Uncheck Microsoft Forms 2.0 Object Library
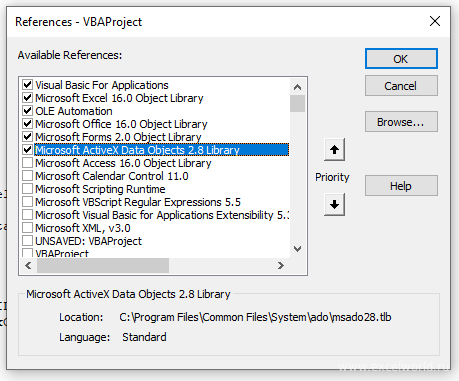 tap(27, 137)
